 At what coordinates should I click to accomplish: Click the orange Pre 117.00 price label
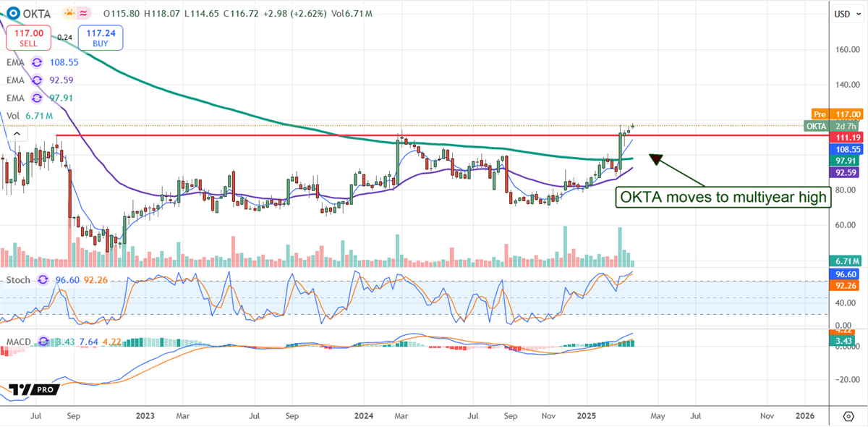tap(836, 114)
